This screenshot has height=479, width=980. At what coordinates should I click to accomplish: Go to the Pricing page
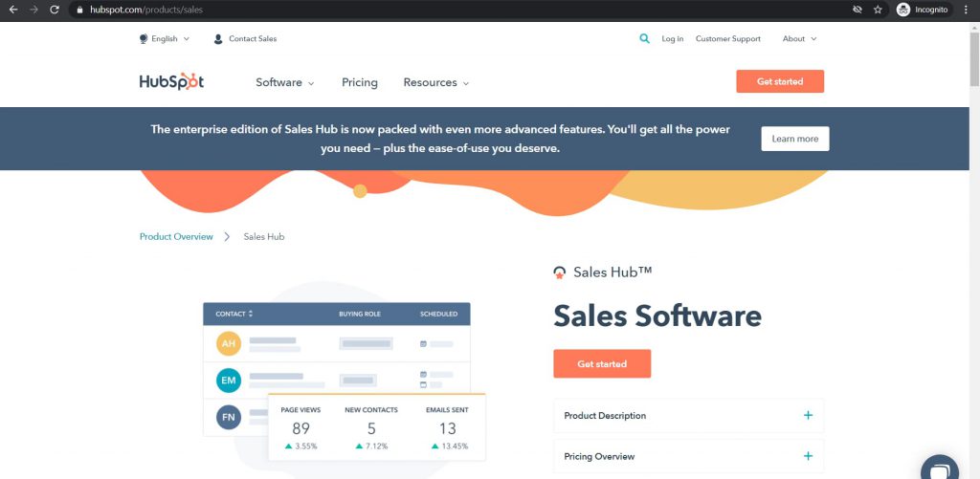coord(359,82)
